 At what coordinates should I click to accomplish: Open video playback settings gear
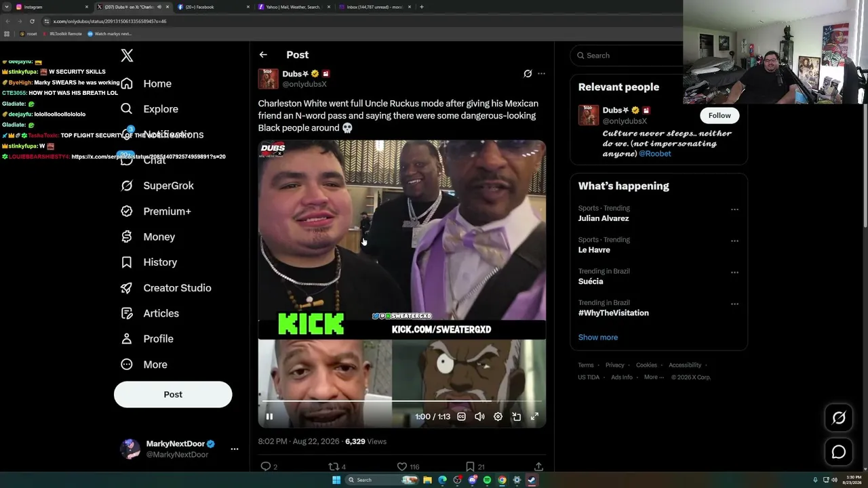point(498,417)
